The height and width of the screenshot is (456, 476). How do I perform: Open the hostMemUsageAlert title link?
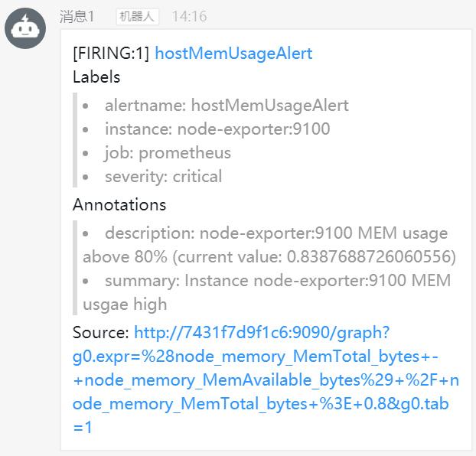tap(233, 54)
